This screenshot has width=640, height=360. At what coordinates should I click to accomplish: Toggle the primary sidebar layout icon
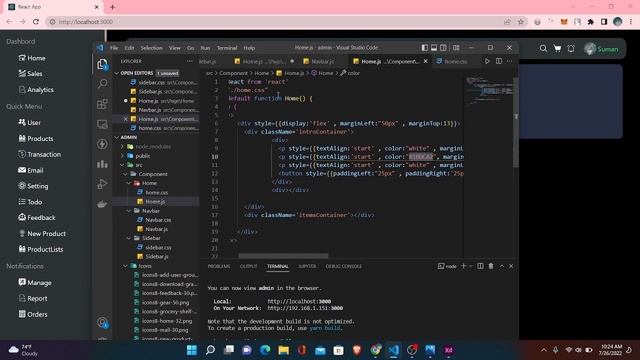424,48
